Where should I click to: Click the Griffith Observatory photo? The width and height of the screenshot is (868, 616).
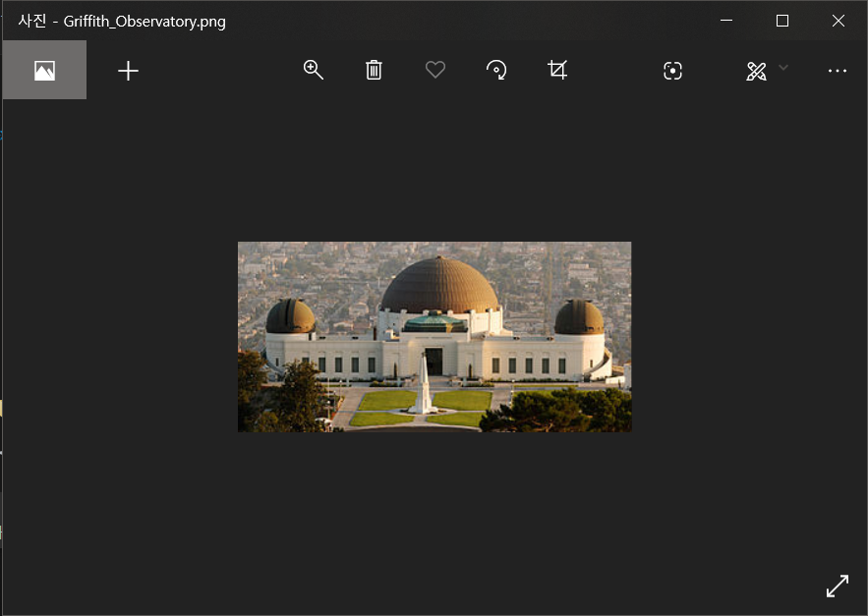click(x=434, y=337)
